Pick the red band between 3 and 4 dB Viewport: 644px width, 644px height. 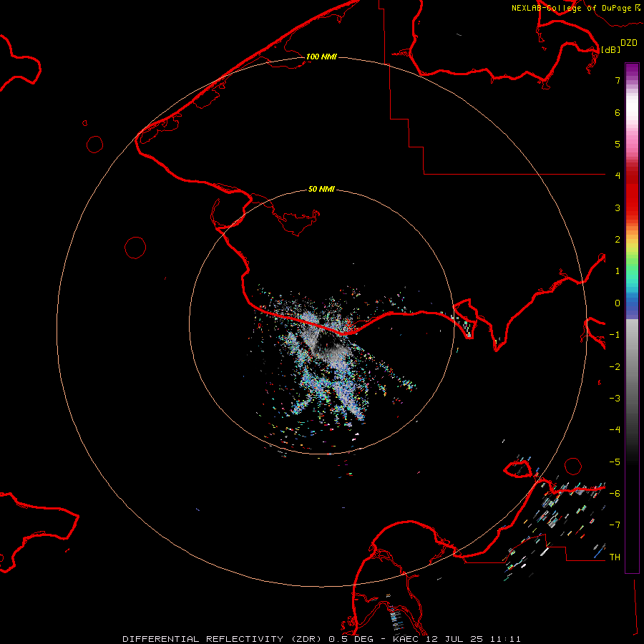pos(632,193)
